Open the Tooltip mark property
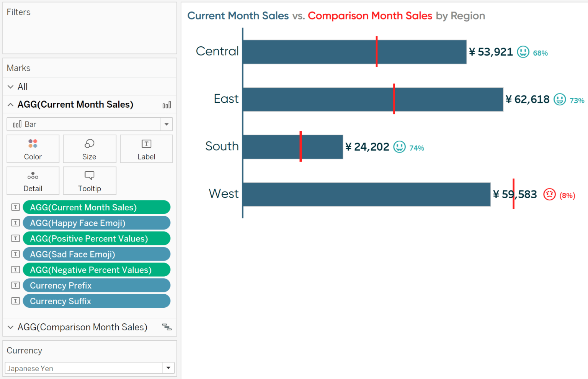Viewport: 588px width, 379px height. (89, 180)
